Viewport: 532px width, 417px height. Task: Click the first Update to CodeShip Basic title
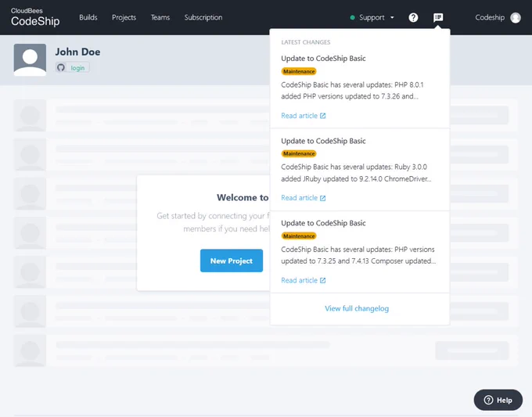point(323,59)
